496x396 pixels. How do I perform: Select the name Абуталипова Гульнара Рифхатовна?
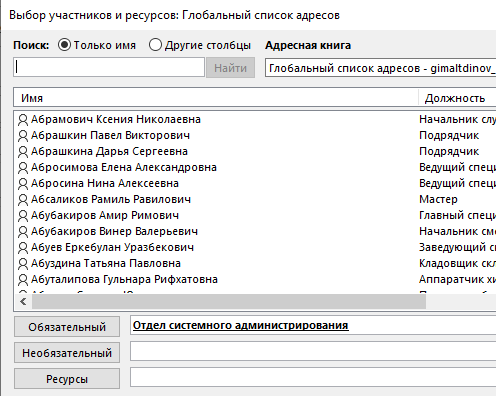tap(124, 279)
